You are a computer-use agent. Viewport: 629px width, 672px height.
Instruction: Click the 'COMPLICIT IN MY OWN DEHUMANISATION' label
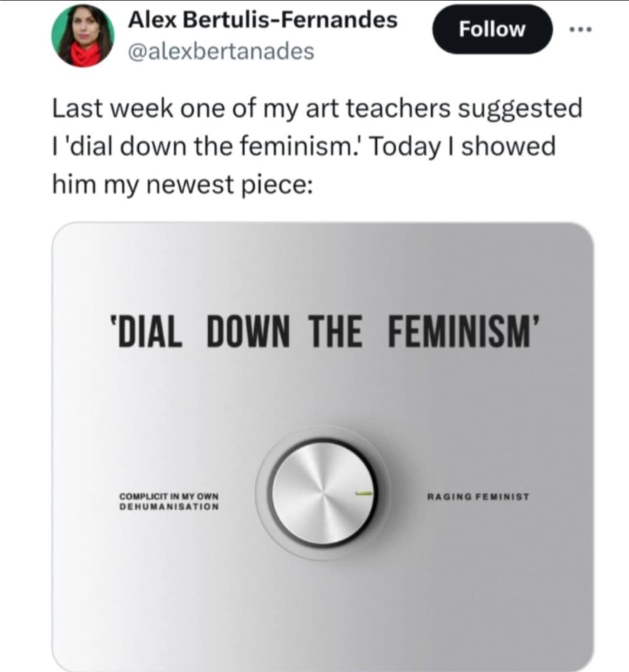point(168,500)
